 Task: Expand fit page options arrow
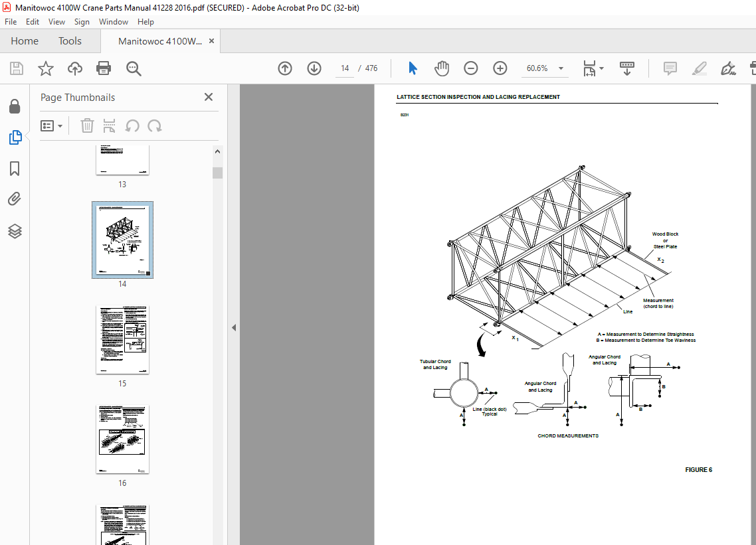pyautogui.click(x=601, y=68)
